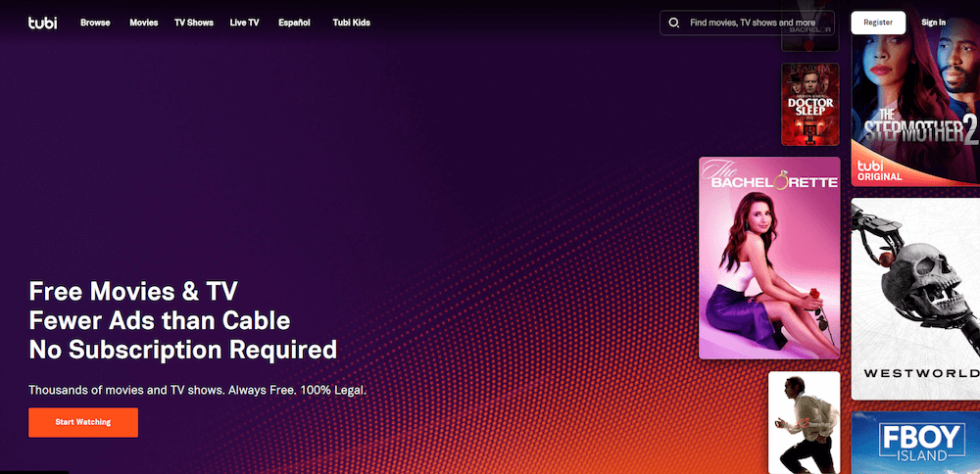This screenshot has width=980, height=474.
Task: Click the search magnifier icon
Action: click(x=674, y=23)
